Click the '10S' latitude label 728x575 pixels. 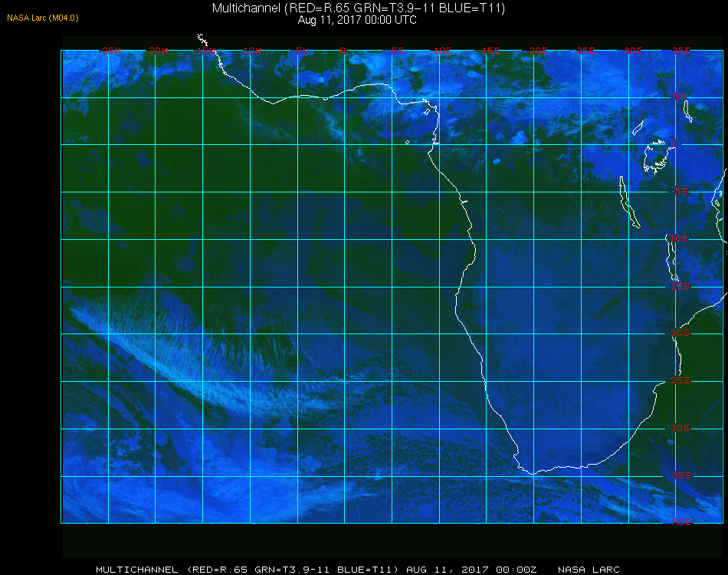pos(679,238)
